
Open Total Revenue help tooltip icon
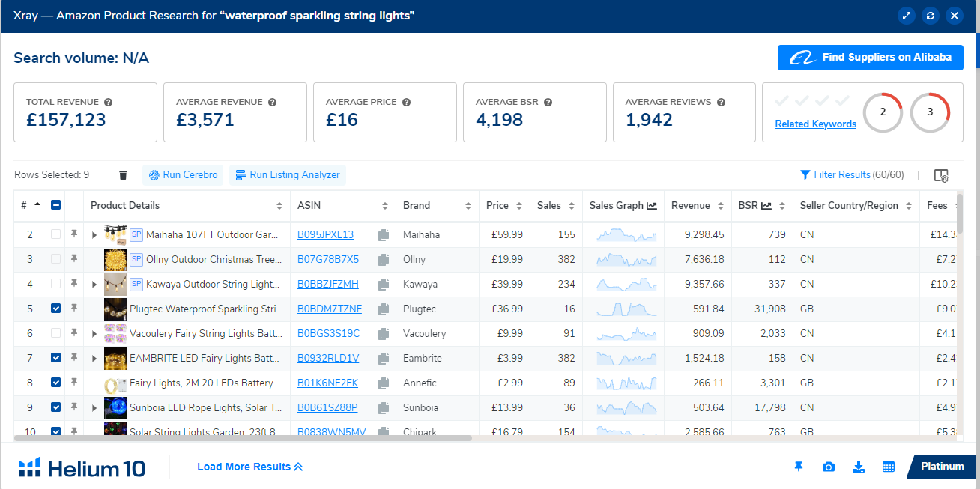108,102
